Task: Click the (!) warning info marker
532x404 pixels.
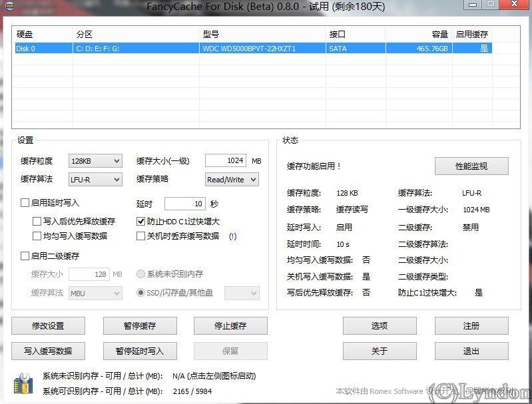Action: [233, 236]
